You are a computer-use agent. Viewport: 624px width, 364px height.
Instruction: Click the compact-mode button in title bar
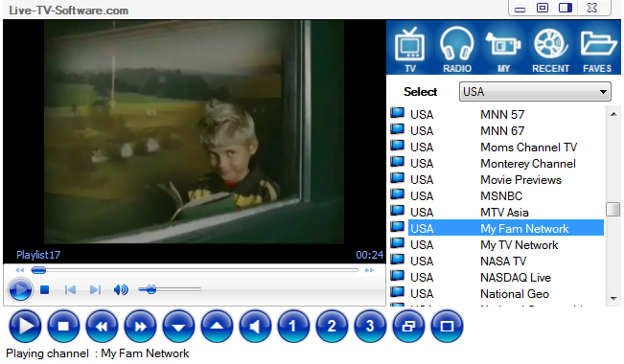(543, 8)
